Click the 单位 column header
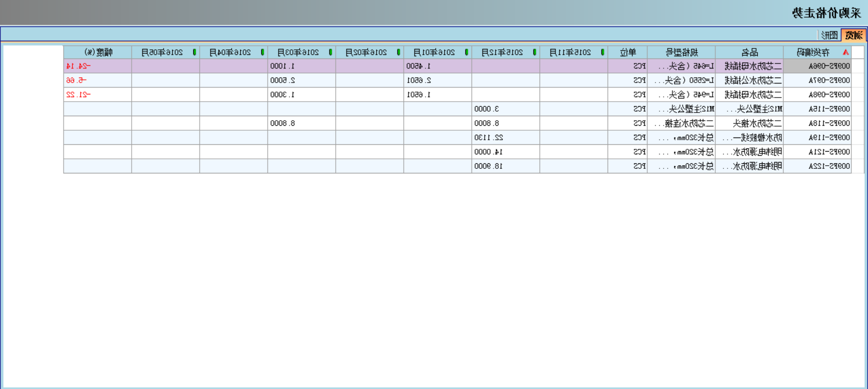Viewport: 868px width, 389px height. (x=628, y=52)
